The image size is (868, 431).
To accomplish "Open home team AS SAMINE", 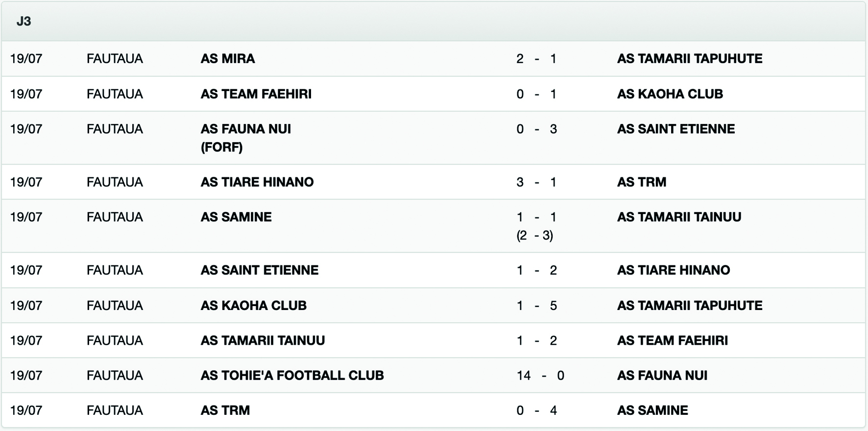I will click(236, 217).
